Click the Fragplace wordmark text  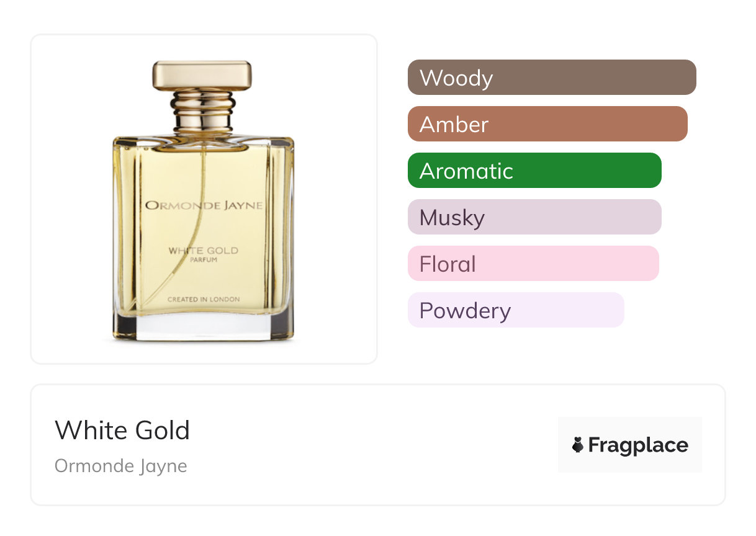tap(638, 445)
